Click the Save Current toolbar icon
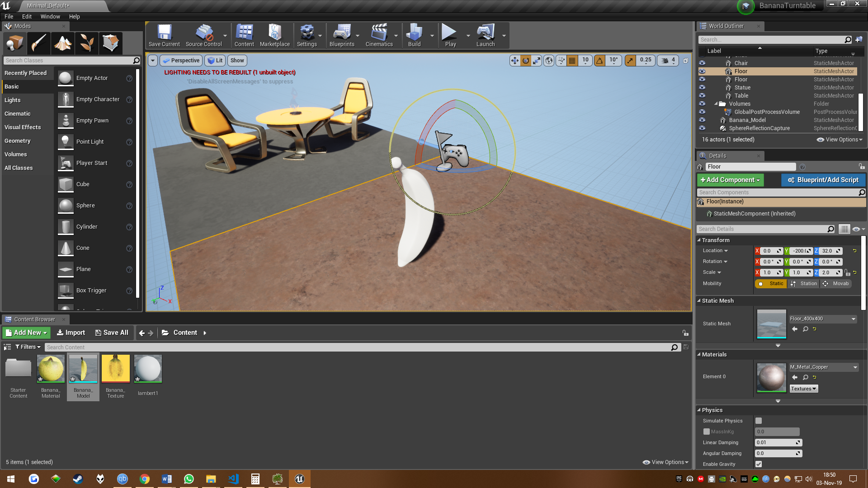868x488 pixels. (x=164, y=35)
